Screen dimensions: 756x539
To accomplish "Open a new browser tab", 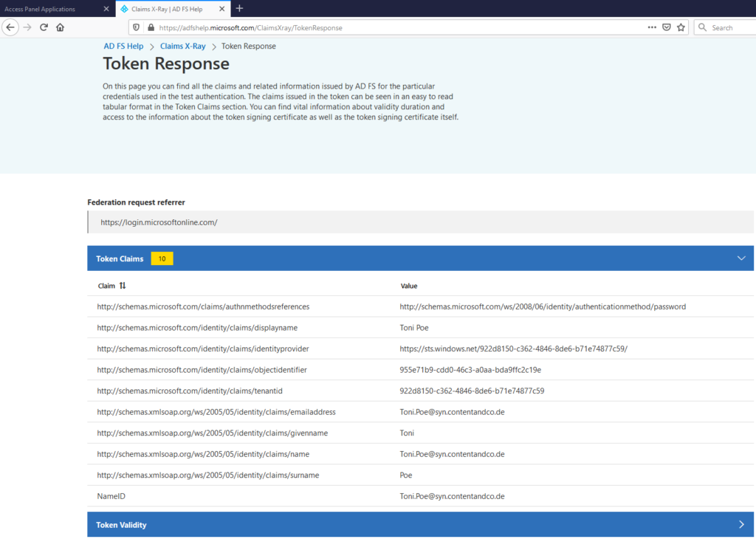I will pos(239,8).
